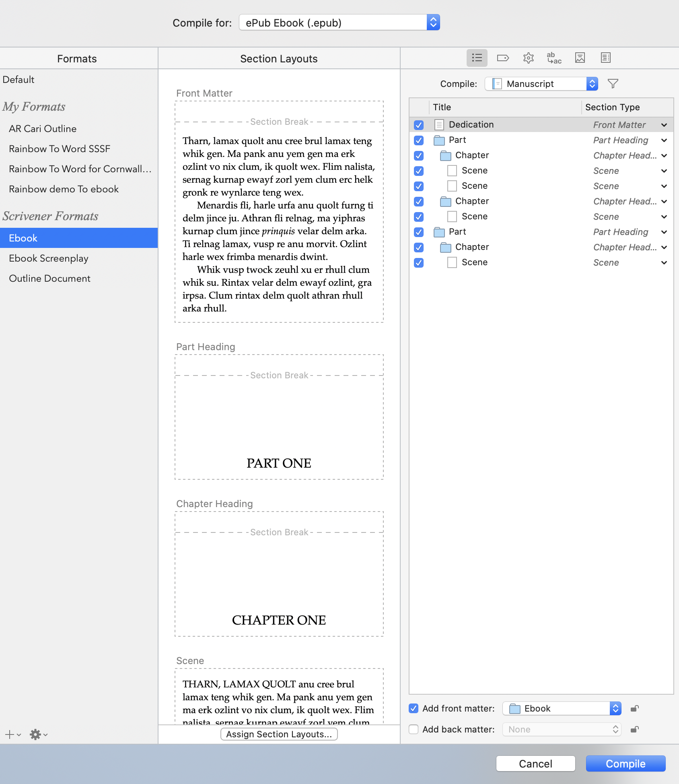Image resolution: width=679 pixels, height=784 pixels.
Task: Open the metadata tag icon tab
Action: click(503, 58)
